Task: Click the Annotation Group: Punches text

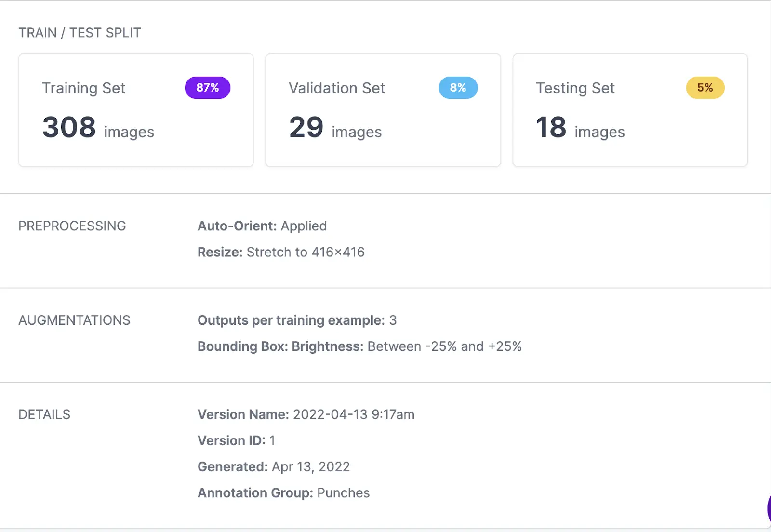Action: pyautogui.click(x=283, y=493)
